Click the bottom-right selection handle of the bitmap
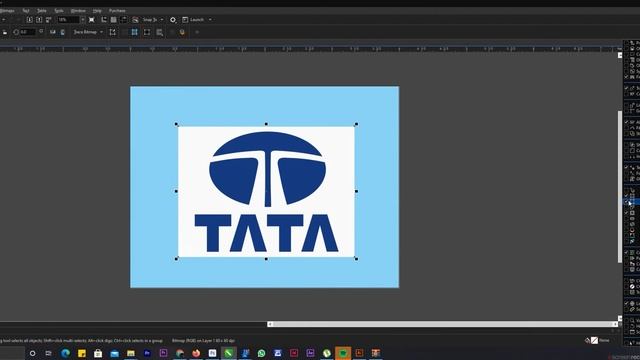 (356, 259)
